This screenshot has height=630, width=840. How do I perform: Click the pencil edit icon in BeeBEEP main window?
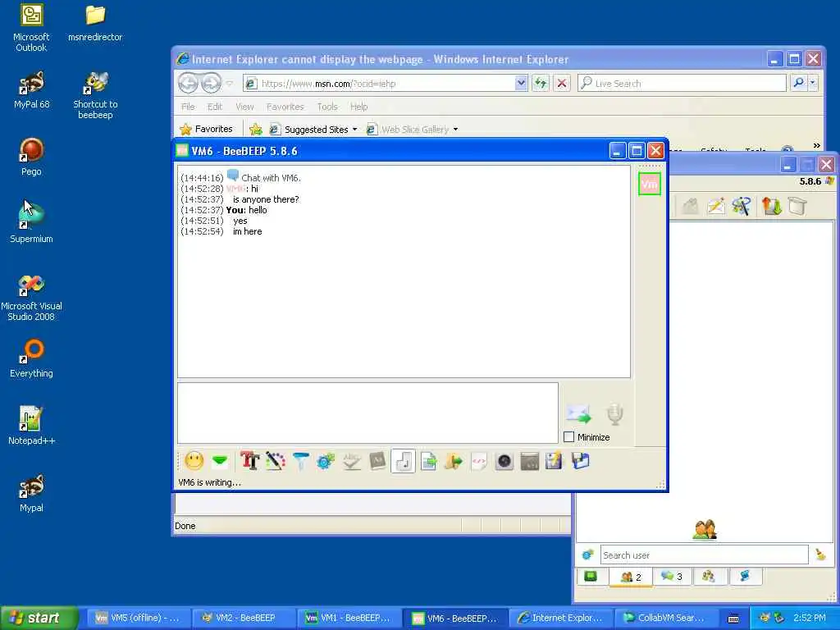tap(715, 206)
